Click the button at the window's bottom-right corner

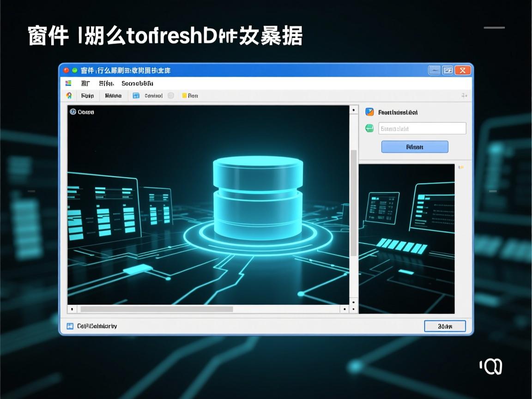click(x=445, y=326)
